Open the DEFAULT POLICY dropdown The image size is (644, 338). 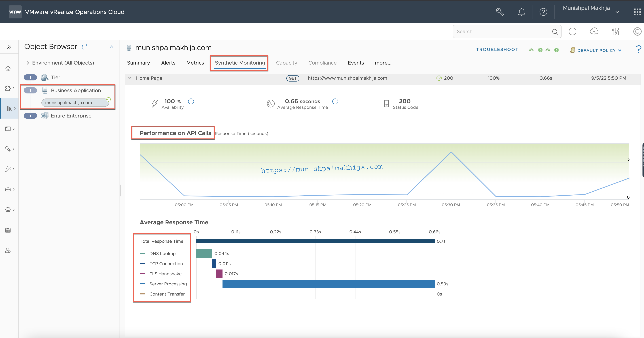click(x=596, y=50)
